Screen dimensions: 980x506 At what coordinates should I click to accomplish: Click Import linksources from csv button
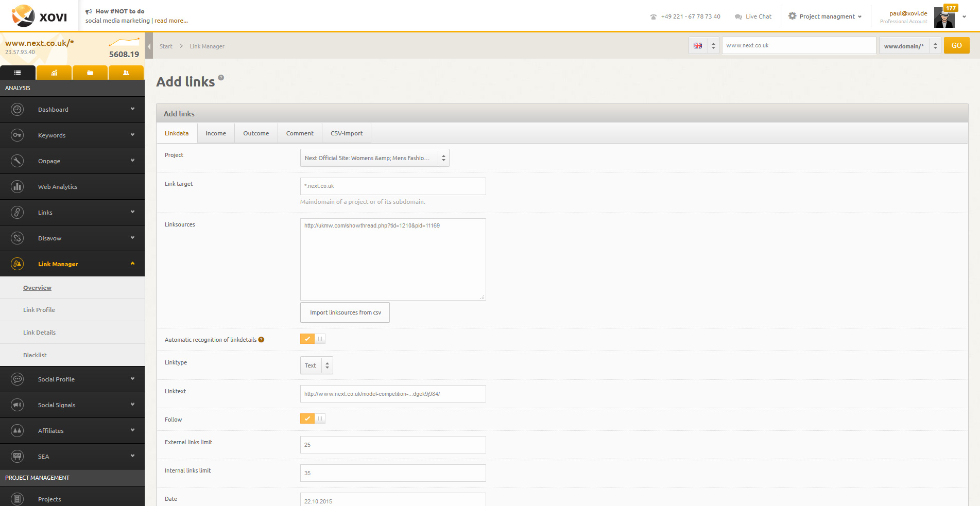pos(345,312)
